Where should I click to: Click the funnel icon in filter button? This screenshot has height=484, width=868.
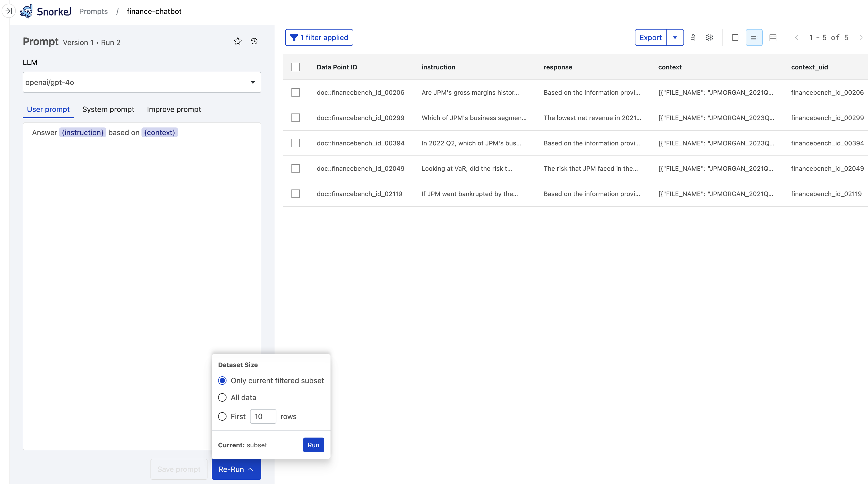294,37
